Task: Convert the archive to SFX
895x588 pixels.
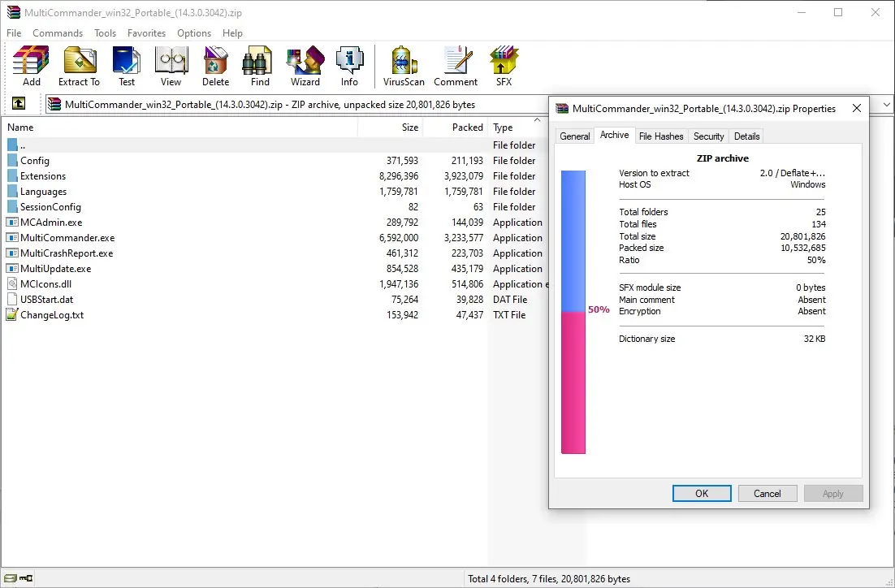Action: pos(504,65)
